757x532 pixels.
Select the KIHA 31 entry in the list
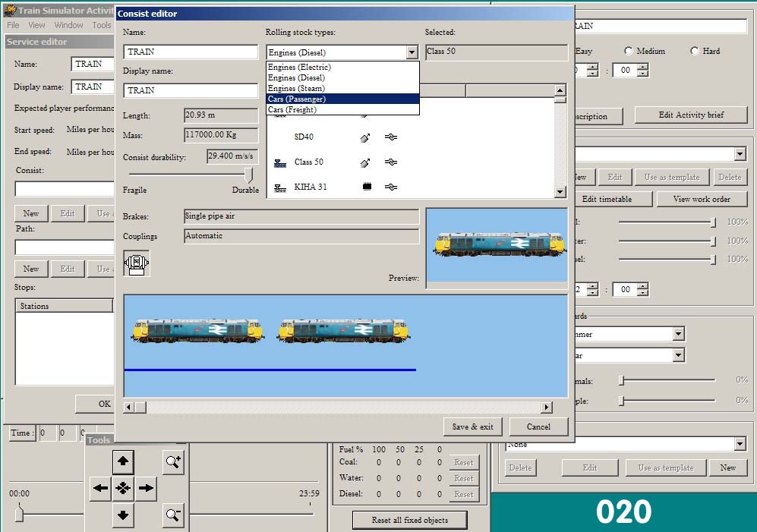pyautogui.click(x=311, y=187)
